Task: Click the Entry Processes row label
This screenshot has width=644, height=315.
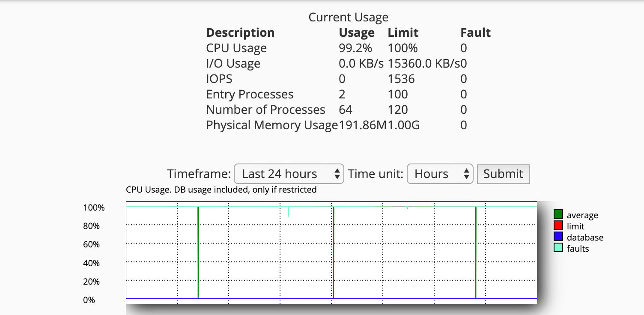Action: [250, 95]
